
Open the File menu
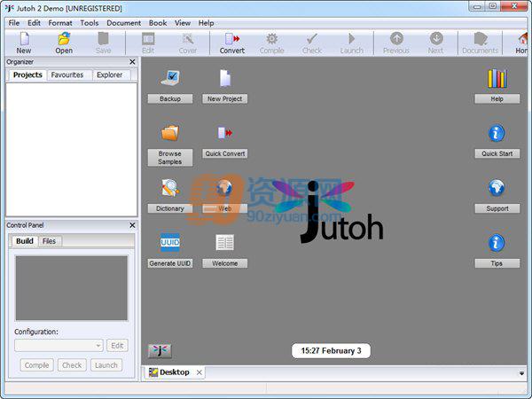[14, 23]
